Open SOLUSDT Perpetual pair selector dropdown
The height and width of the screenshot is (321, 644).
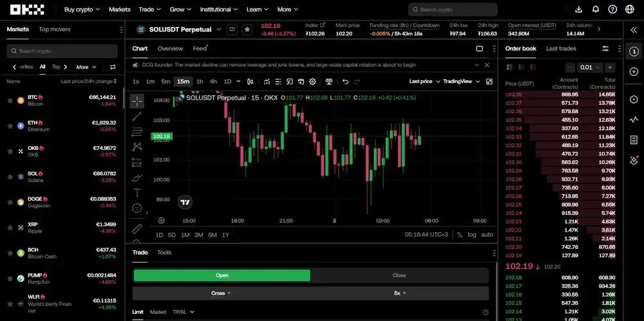pos(219,30)
